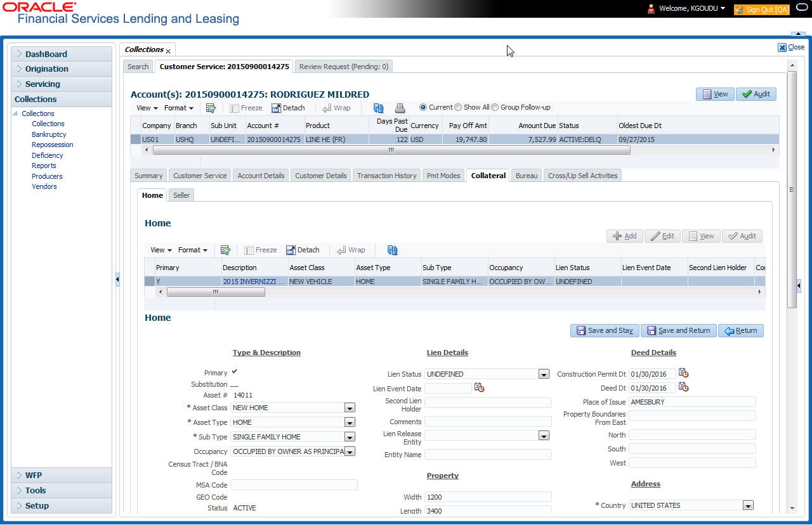Open the Format menu in the Home toolbar
Image resolution: width=812 pixels, height=525 pixels.
coord(192,250)
